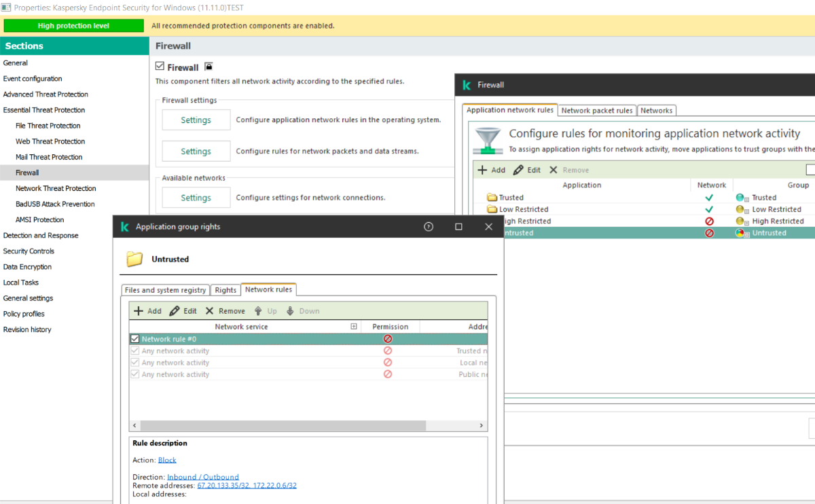This screenshot has width=815, height=504.
Task: Click the help icon in Application group rights
Action: tap(429, 227)
